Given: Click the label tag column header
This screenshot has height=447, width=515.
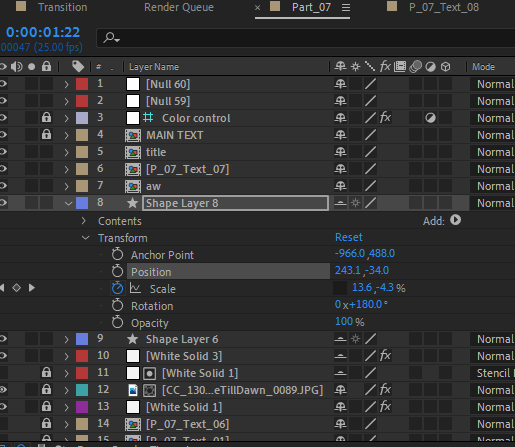Looking at the screenshot, I should click(x=78, y=66).
